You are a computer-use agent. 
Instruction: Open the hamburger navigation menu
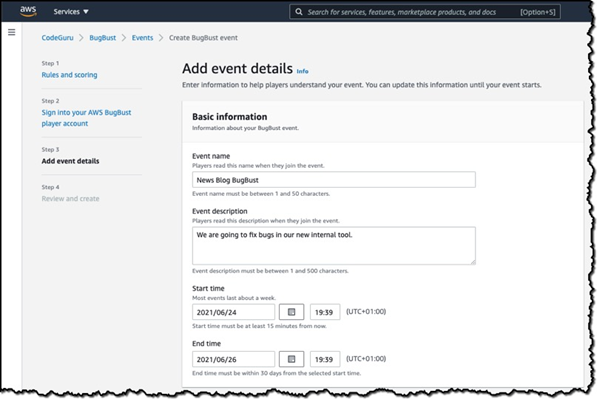pos(12,32)
